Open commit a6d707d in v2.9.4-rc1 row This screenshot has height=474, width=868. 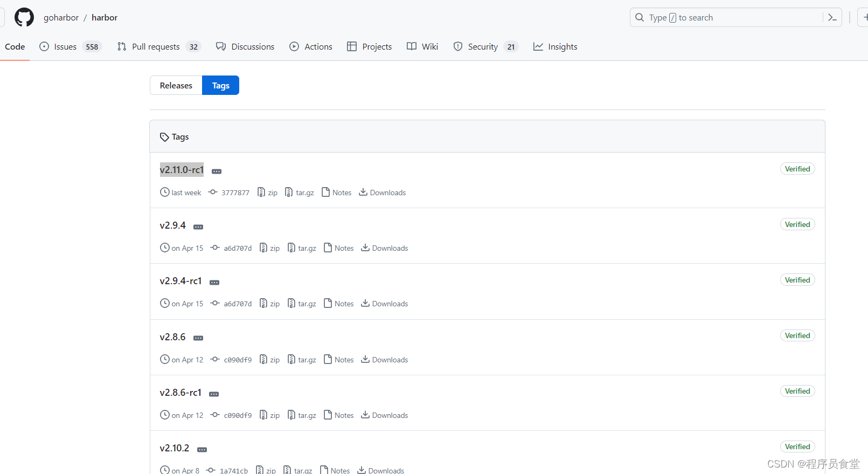(231, 304)
